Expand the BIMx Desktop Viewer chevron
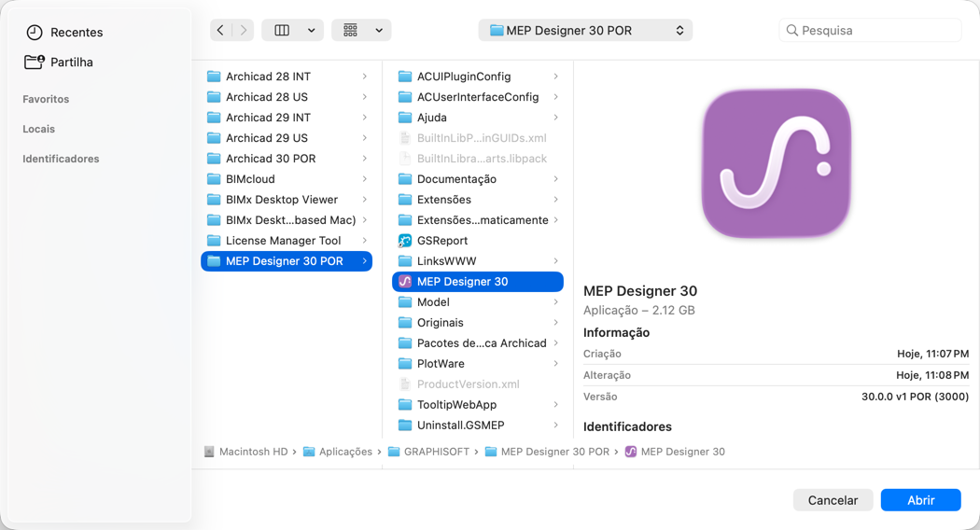980x530 pixels. (x=364, y=200)
